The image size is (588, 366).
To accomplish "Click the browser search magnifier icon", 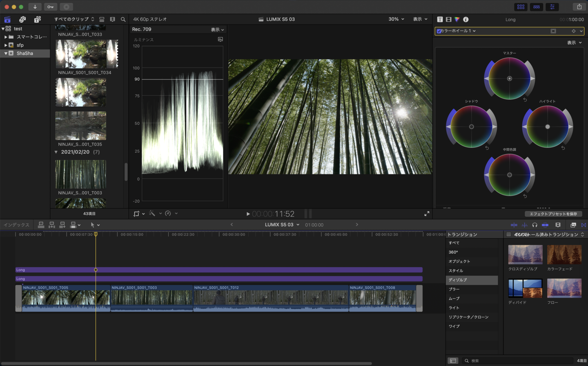I will [123, 19].
